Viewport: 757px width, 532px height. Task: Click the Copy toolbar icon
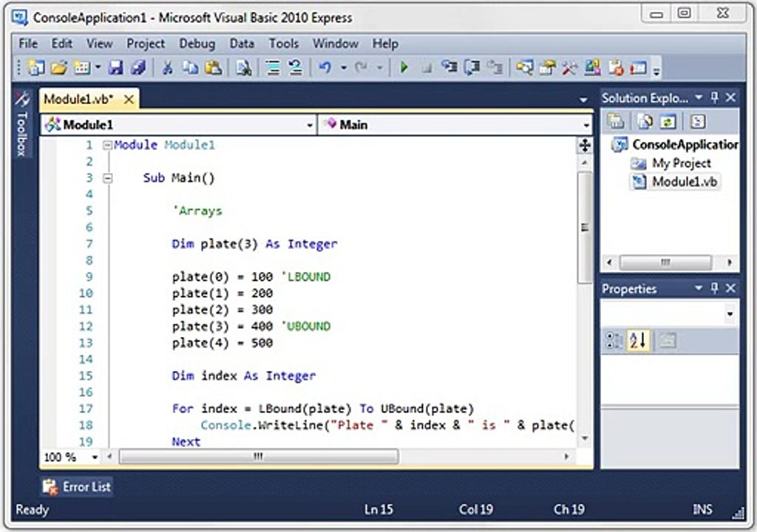[190, 67]
